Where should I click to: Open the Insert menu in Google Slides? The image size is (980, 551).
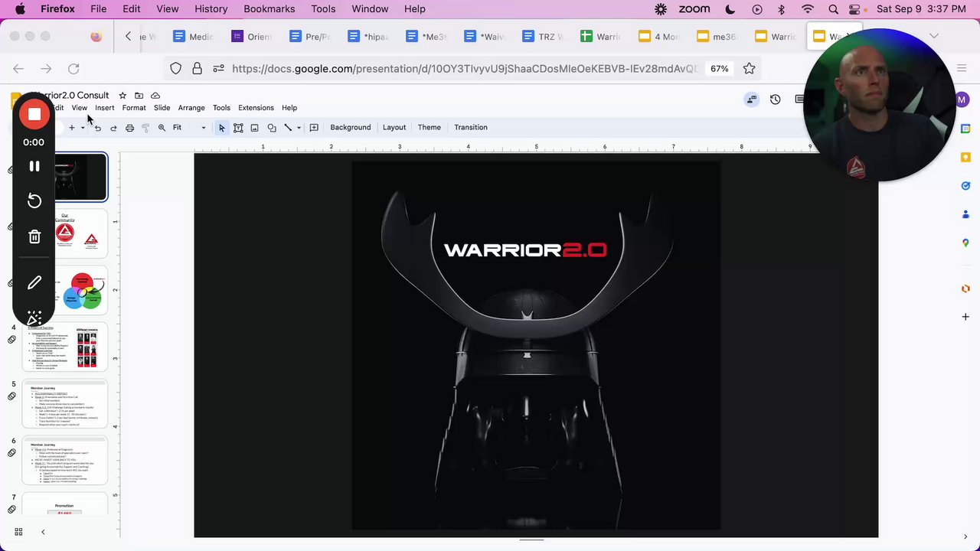[105, 108]
